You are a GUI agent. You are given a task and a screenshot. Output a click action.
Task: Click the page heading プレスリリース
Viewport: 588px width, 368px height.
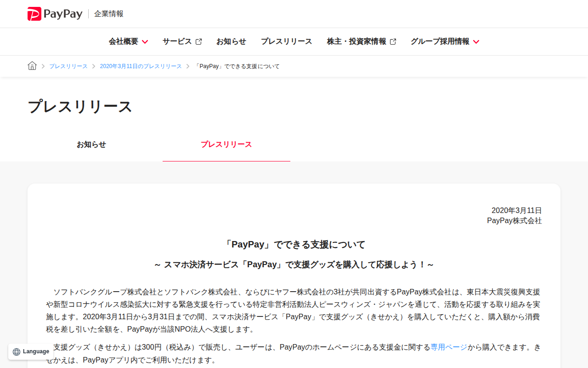point(80,107)
